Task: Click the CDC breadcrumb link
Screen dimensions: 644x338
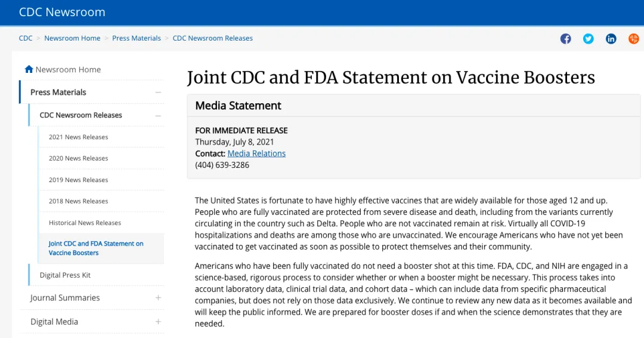Action: pos(26,38)
